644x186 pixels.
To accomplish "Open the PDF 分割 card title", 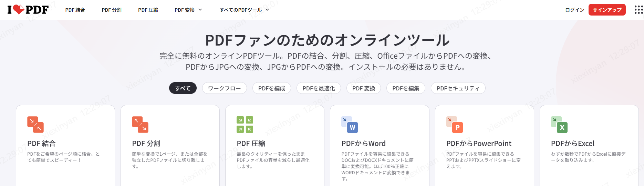I will [x=146, y=144].
